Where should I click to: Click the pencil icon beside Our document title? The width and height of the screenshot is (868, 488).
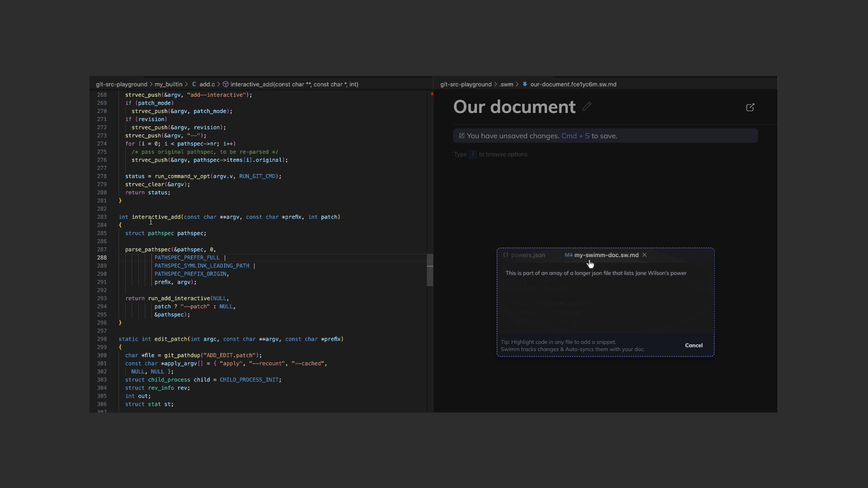(587, 107)
